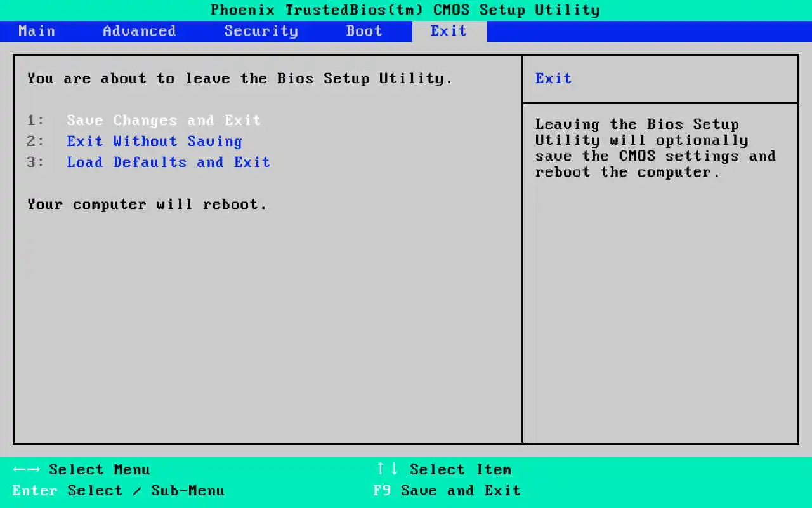Click the 'You are about to leave' message
Screen dimensions: 812x508
[240, 78]
